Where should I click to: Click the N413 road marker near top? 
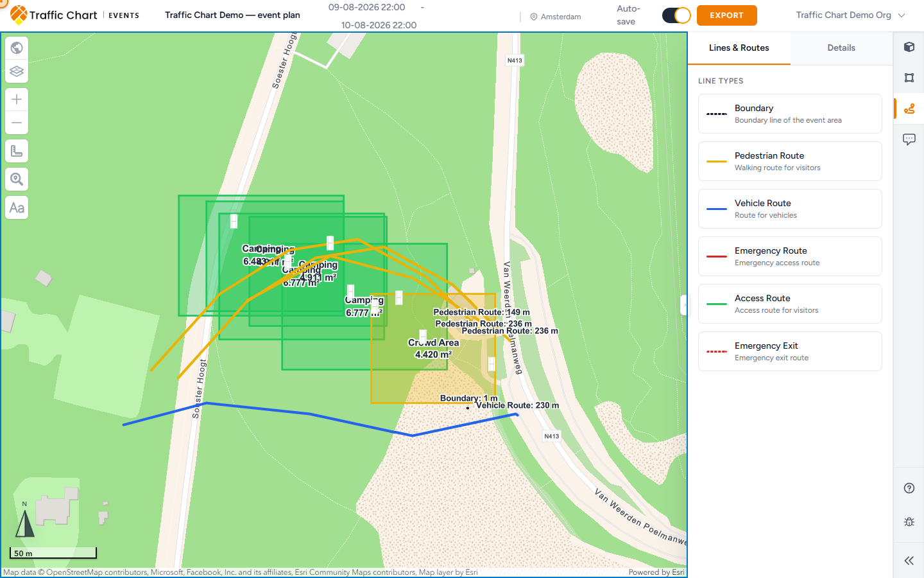click(515, 60)
